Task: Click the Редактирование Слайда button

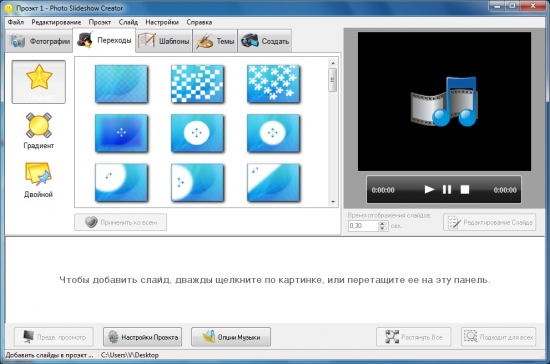Action: pyautogui.click(x=489, y=222)
